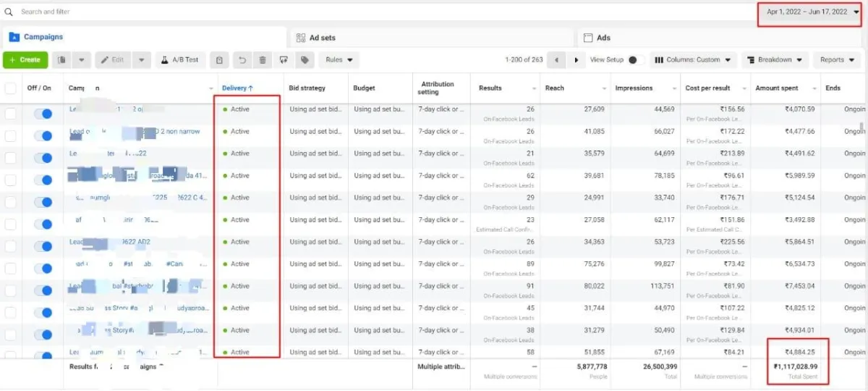Click the clipboard icon beside A/B Test
868x391 pixels.
point(220,60)
